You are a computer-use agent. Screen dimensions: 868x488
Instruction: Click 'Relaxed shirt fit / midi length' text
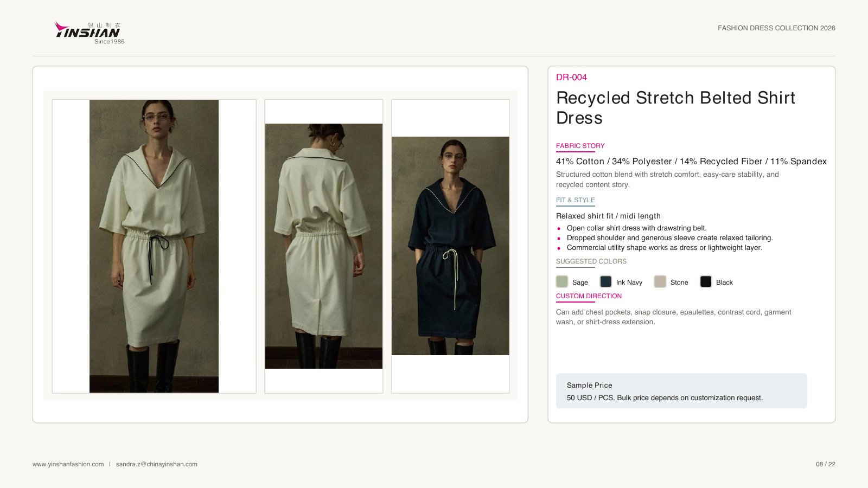(x=608, y=216)
